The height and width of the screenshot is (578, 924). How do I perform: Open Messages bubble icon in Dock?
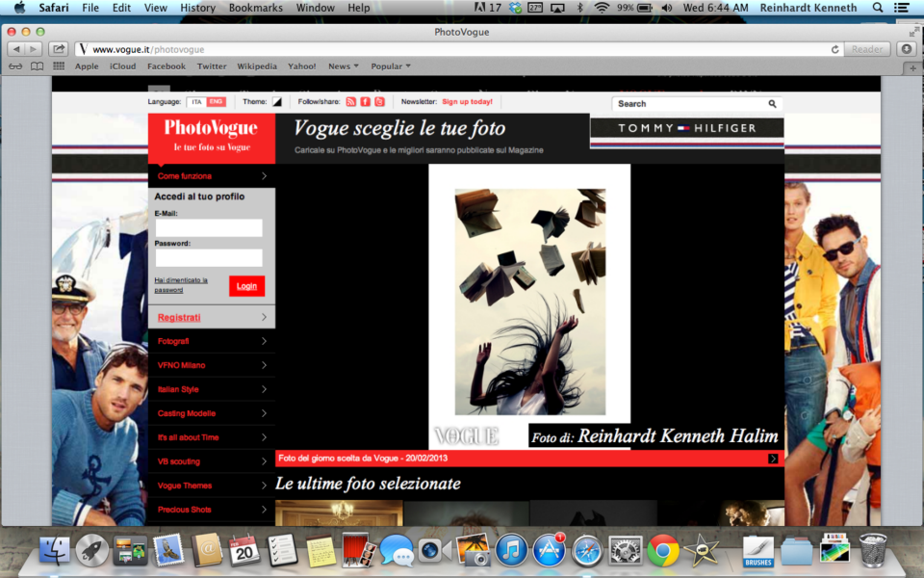click(396, 550)
